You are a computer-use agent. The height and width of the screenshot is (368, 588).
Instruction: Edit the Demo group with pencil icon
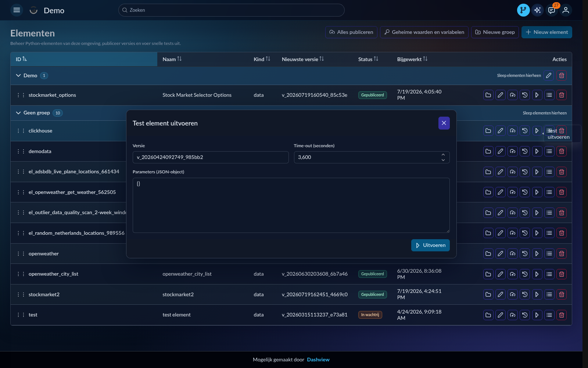pos(549,75)
